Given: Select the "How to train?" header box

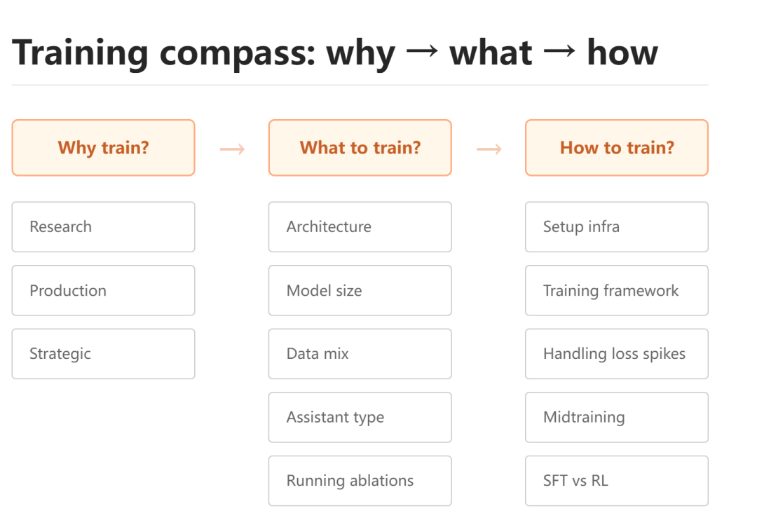Looking at the screenshot, I should click(x=616, y=148).
